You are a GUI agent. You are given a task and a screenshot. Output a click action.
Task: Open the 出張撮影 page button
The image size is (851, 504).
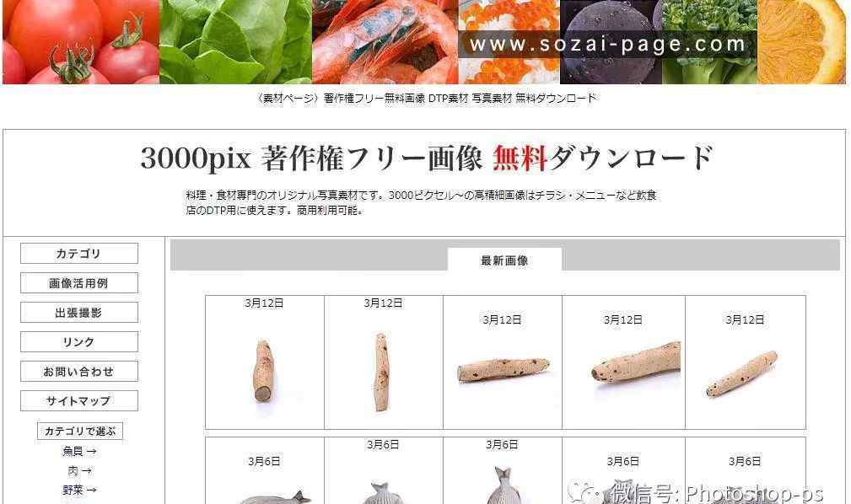coord(79,313)
